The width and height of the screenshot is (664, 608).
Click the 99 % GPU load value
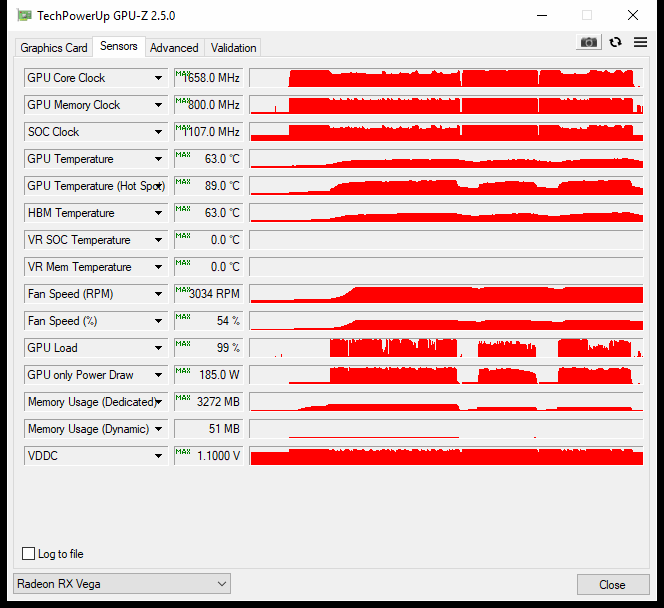pyautogui.click(x=209, y=348)
